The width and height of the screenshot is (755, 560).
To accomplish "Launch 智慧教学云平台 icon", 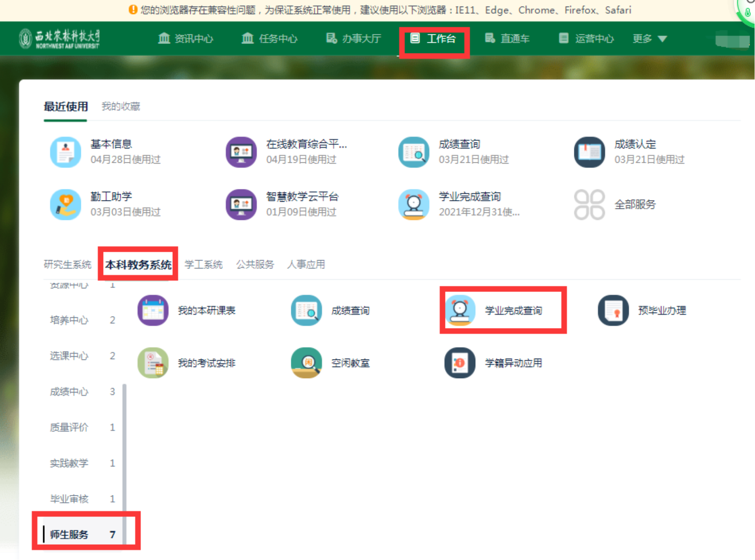I will 241,205.
